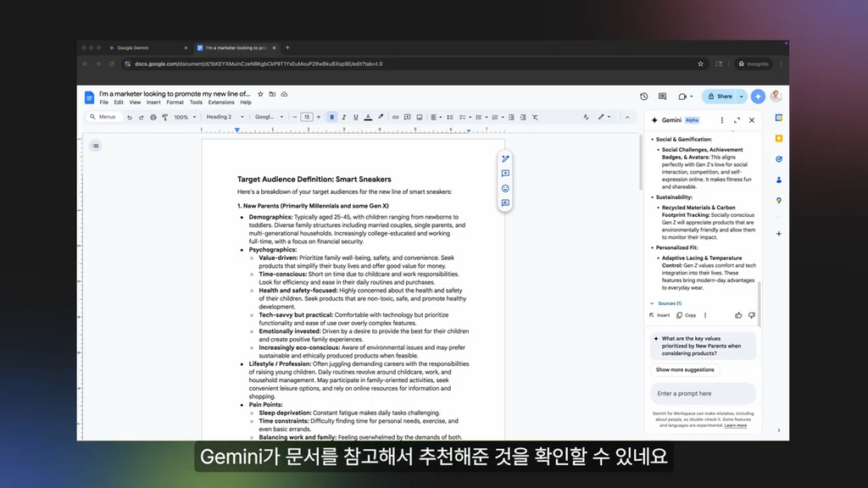868x488 pixels.
Task: Give thumbs up to response
Action: 738,315
